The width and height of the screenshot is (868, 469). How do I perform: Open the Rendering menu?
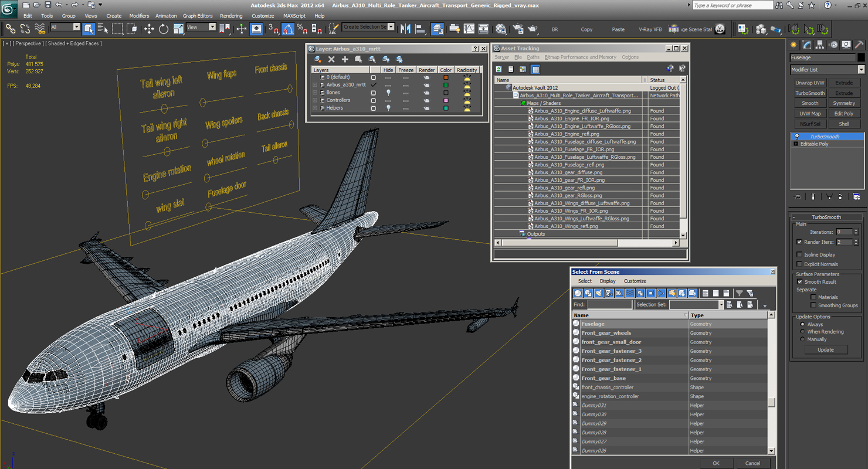tap(231, 16)
